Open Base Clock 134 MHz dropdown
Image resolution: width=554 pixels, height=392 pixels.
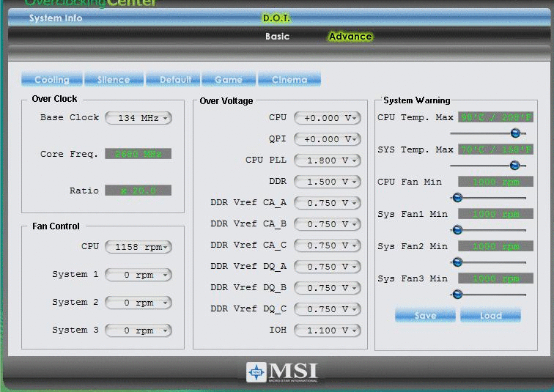138,118
